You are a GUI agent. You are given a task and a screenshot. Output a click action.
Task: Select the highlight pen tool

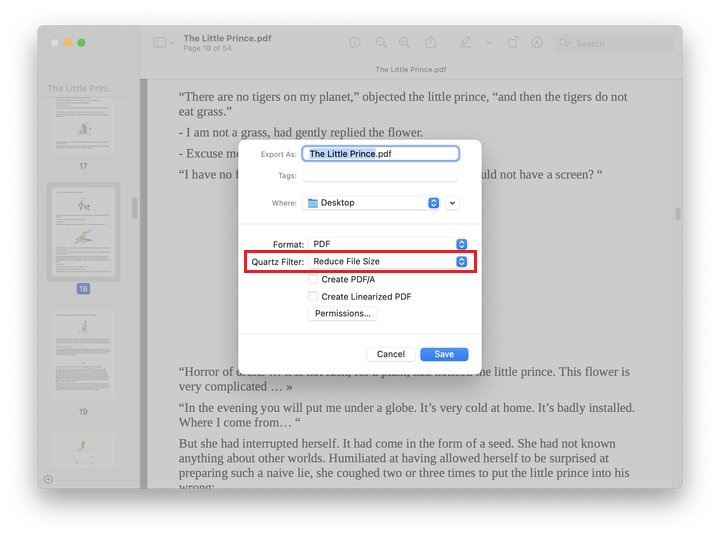point(465,43)
